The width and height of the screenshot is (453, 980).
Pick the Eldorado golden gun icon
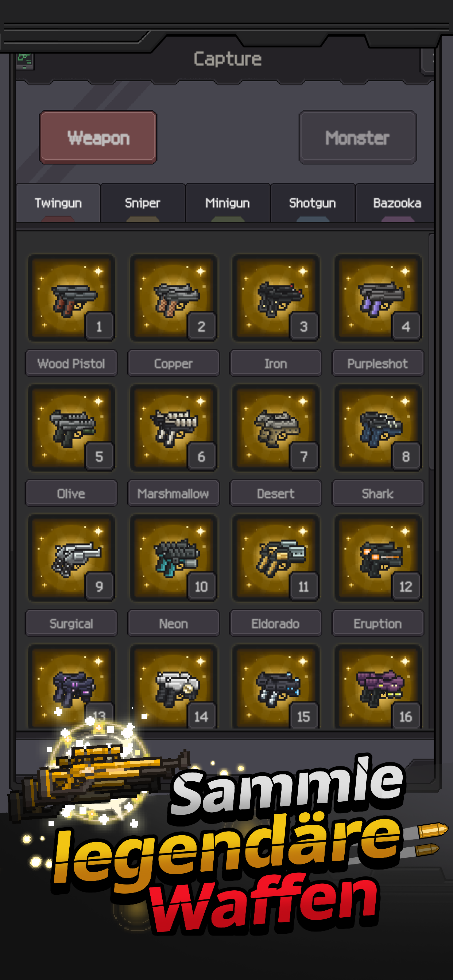click(x=276, y=558)
